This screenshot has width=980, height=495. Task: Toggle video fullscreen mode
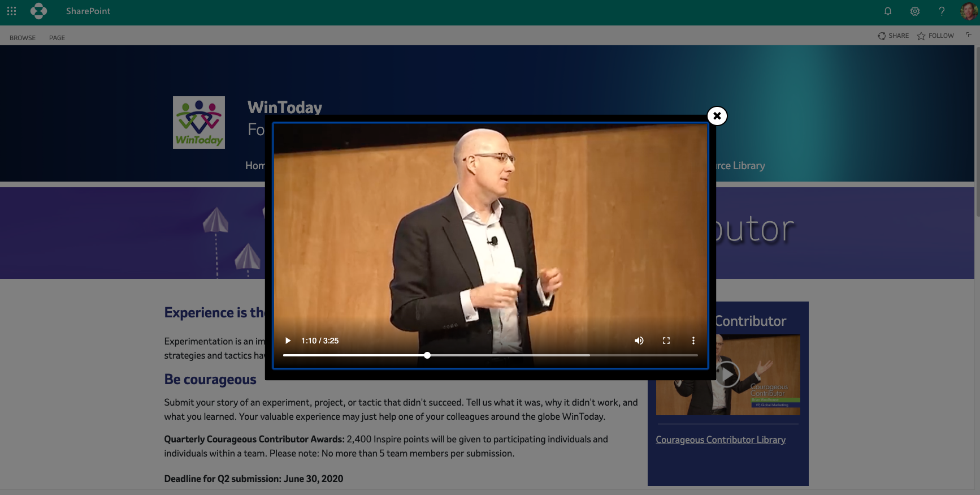(666, 341)
